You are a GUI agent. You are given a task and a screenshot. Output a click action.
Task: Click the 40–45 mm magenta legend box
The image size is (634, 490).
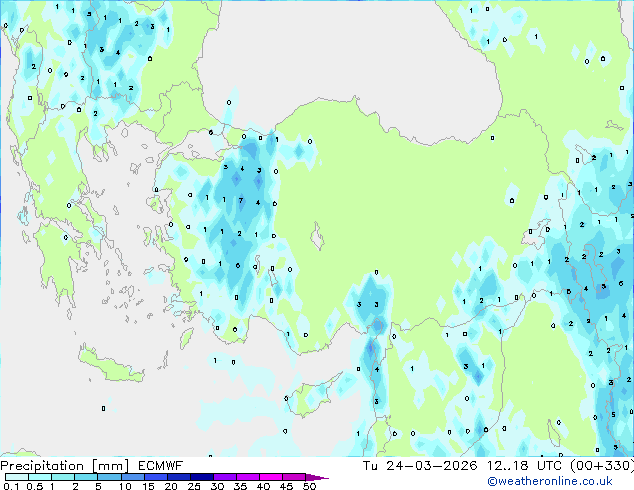coord(271,477)
